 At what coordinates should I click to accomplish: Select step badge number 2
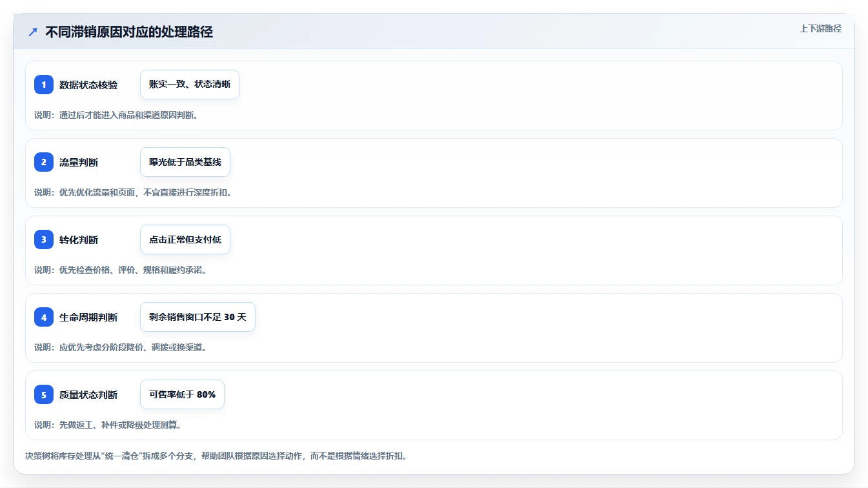coord(44,162)
